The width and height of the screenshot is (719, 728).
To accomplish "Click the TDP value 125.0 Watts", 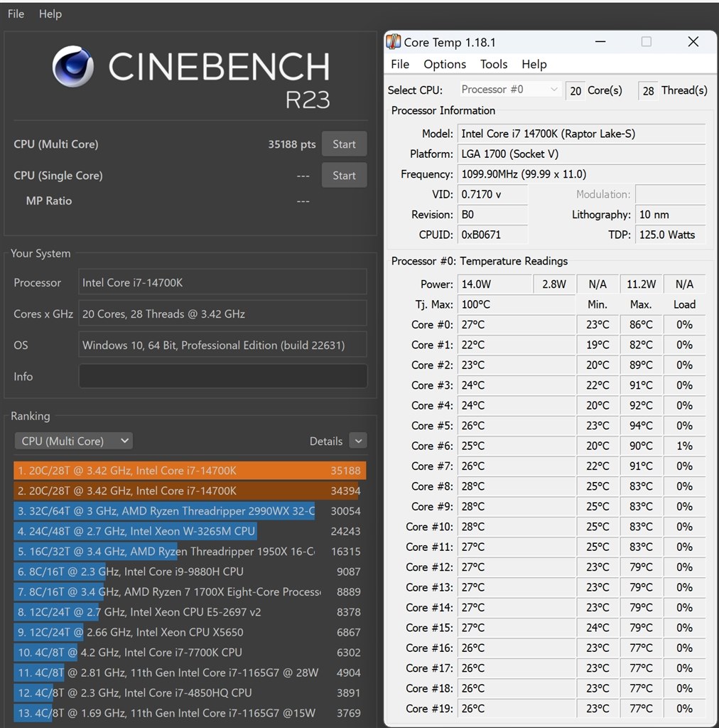I will click(x=671, y=235).
